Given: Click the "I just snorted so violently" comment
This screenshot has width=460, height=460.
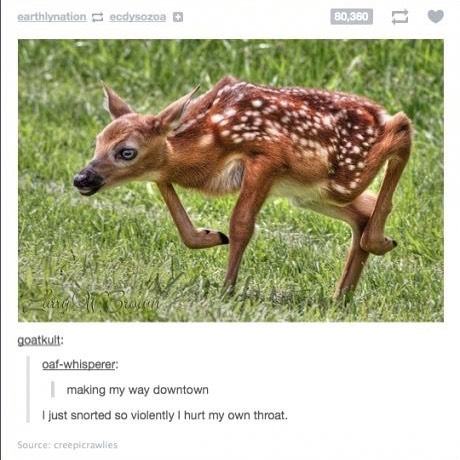Looking at the screenshot, I should pyautogui.click(x=165, y=415).
